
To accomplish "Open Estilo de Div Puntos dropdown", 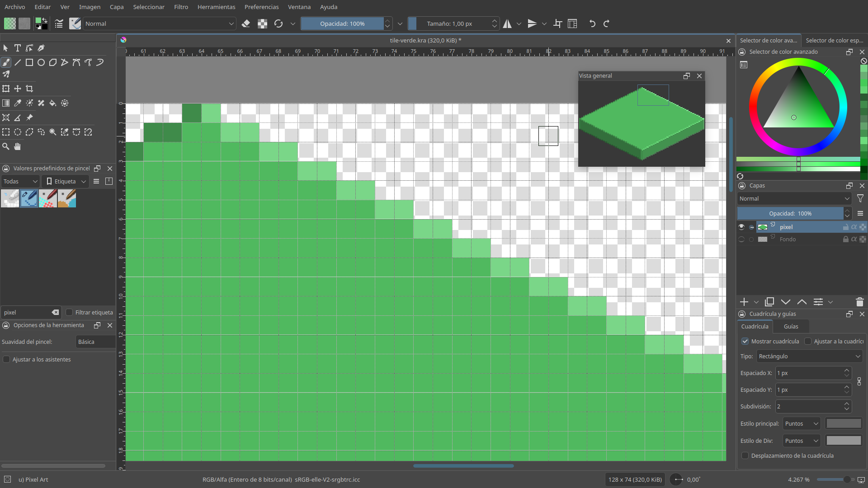I will (802, 441).
